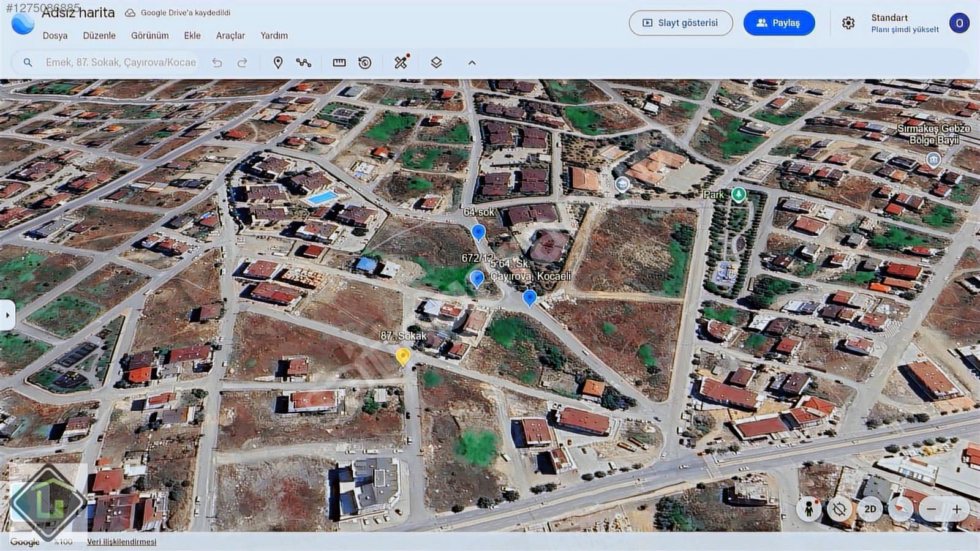This screenshot has height=551, width=980.
Task: Click the add placemark pin tool
Action: coord(277,62)
